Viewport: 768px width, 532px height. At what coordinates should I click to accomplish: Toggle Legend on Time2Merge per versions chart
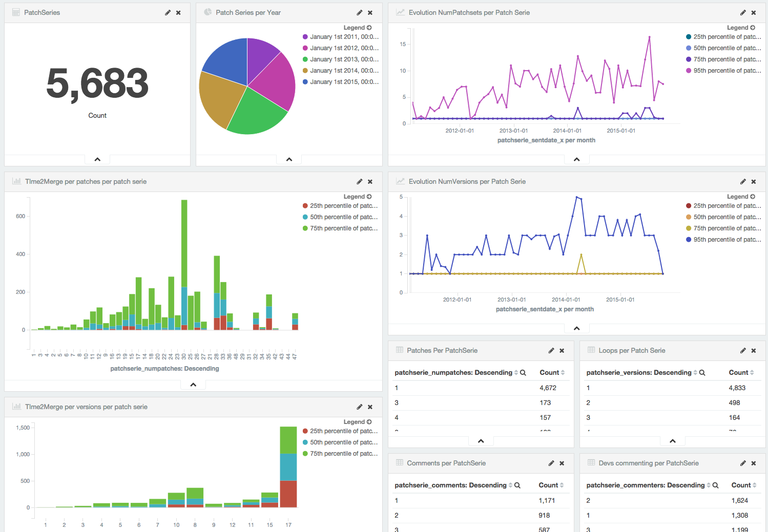pos(358,422)
